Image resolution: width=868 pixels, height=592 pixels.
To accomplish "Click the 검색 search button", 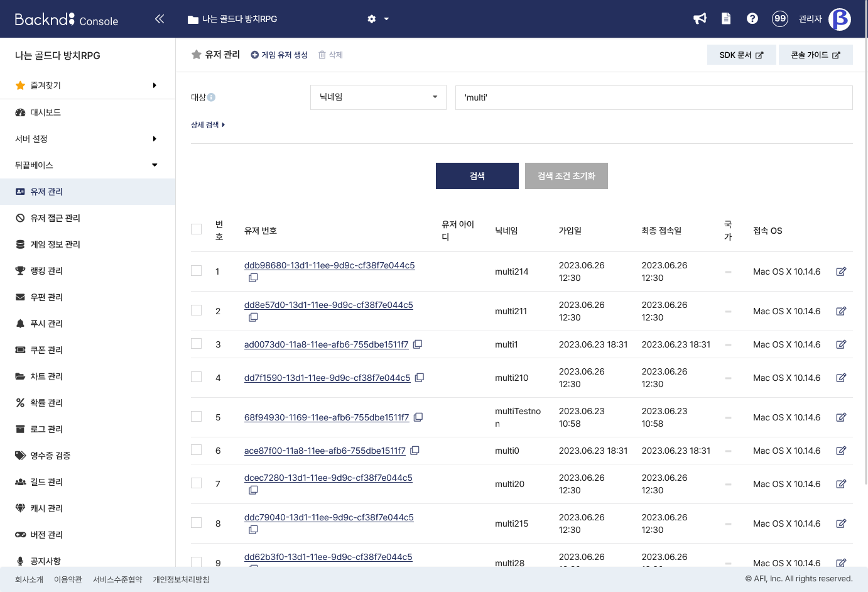I will (x=477, y=176).
